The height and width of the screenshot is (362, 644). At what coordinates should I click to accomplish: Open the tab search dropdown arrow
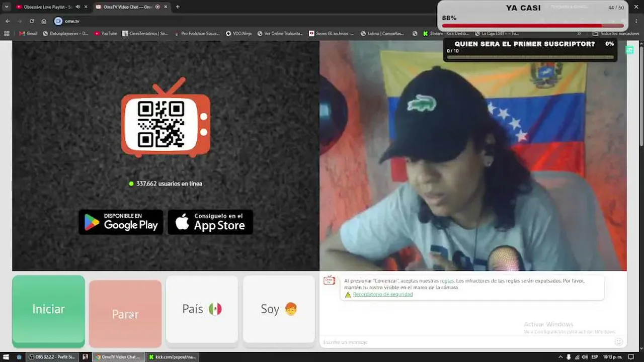click(7, 7)
